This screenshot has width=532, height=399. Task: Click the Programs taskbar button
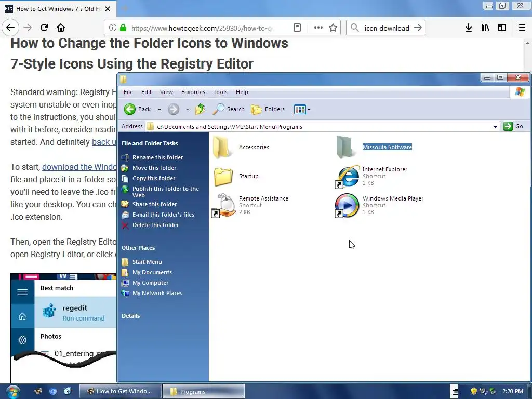coord(204,391)
